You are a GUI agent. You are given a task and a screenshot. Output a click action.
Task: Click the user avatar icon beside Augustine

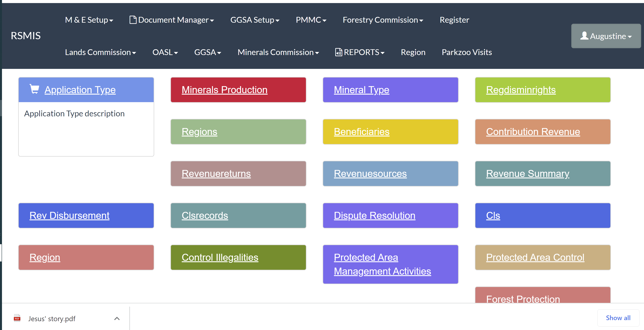point(584,36)
